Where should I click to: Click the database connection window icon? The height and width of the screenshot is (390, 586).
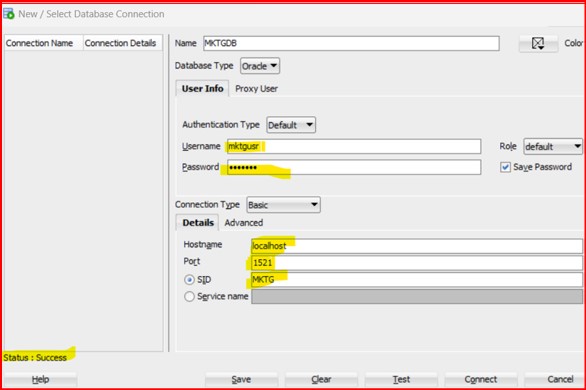[9, 14]
